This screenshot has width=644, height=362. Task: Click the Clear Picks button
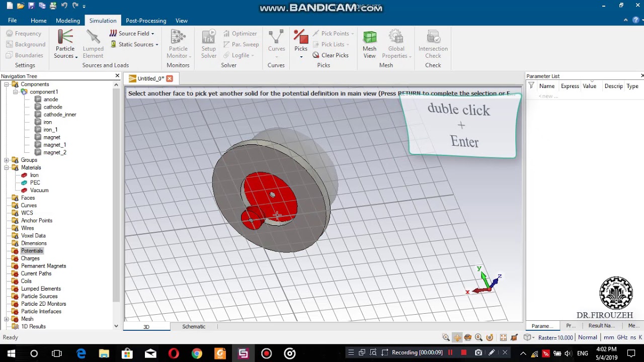pyautogui.click(x=331, y=55)
